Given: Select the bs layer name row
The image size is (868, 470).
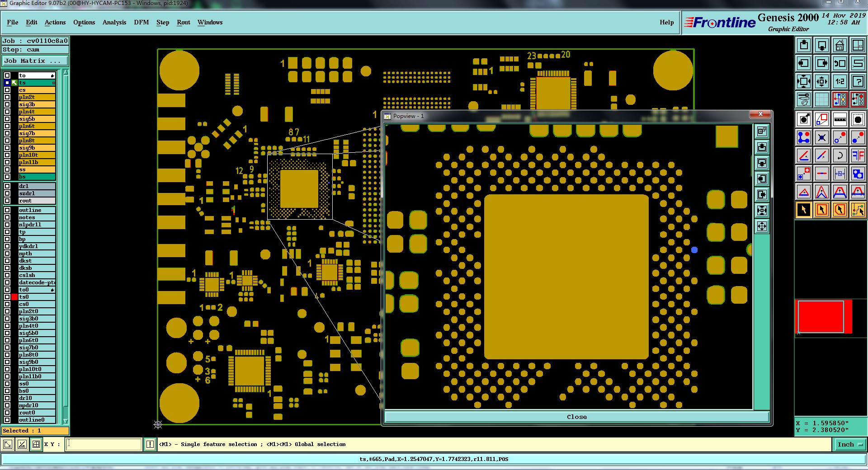Looking at the screenshot, I should (x=37, y=177).
